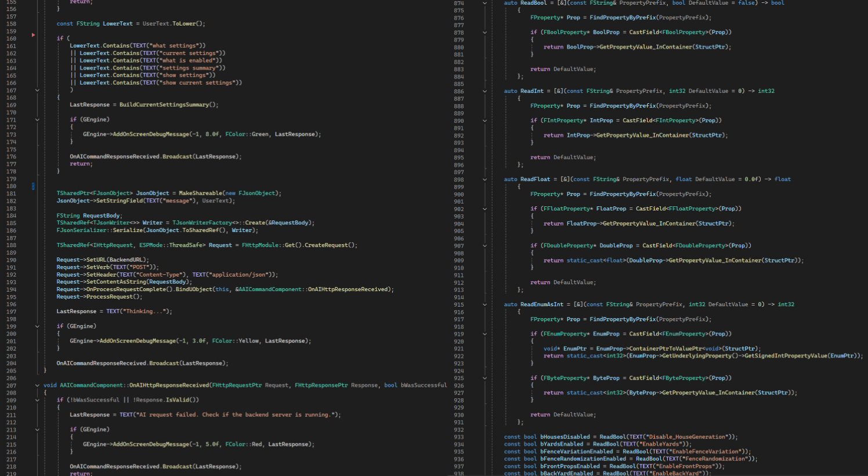868x476 pixels.
Task: Click CastField<FEnumProperty> expression
Action: point(680,334)
